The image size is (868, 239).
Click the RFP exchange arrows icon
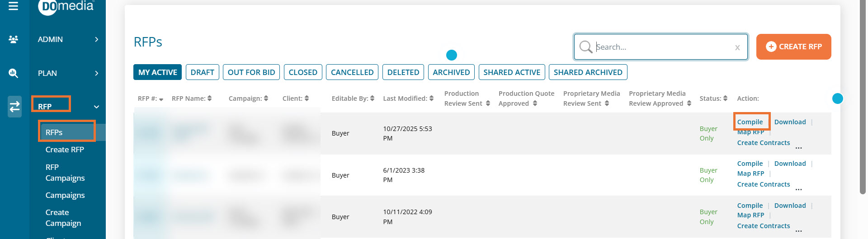(14, 107)
